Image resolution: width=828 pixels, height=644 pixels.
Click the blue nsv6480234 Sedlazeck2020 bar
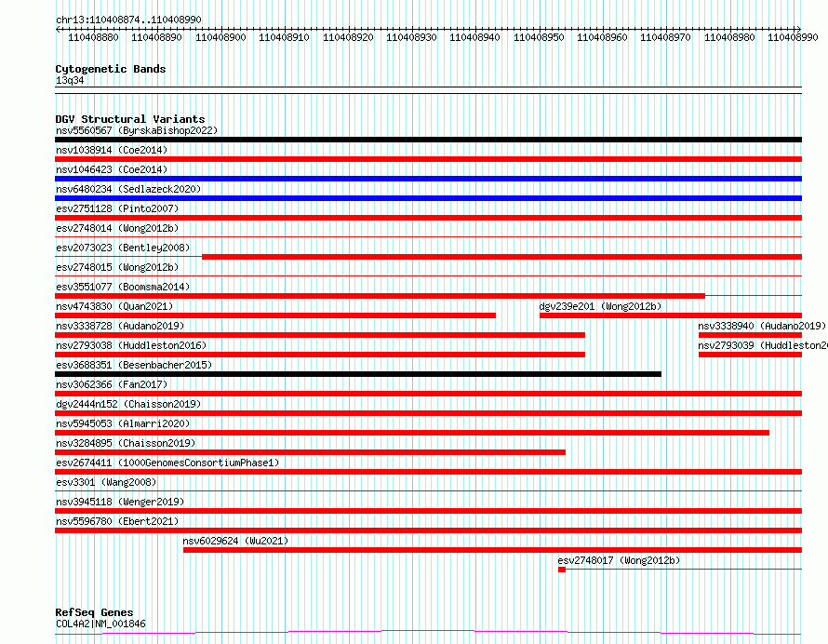[428, 198]
